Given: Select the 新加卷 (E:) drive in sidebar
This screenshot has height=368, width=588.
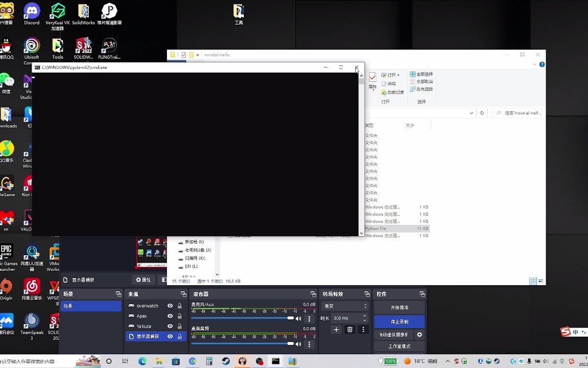Looking at the screenshot, I should (194, 241).
